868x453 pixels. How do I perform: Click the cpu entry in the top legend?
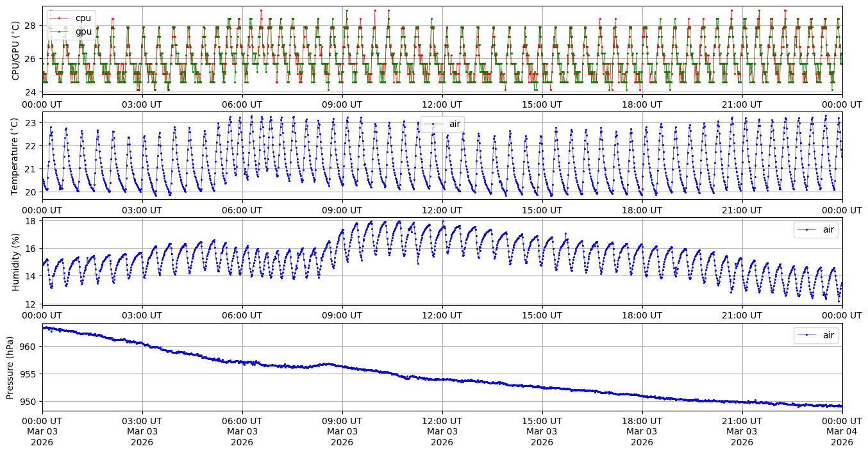point(83,18)
